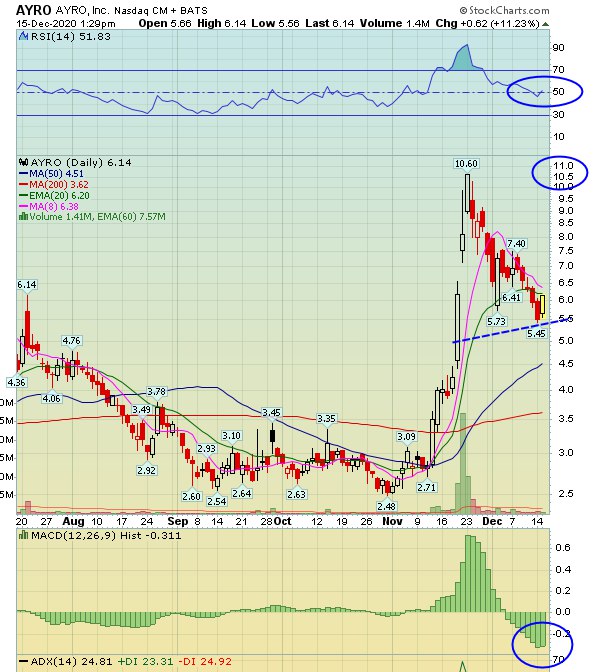This screenshot has height=672, width=604.
Task: Click the RSI 70 axis level label
Action: pos(558,69)
